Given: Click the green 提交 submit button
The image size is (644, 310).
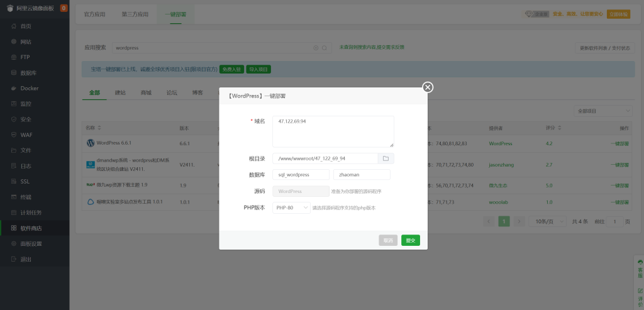Looking at the screenshot, I should (x=410, y=240).
